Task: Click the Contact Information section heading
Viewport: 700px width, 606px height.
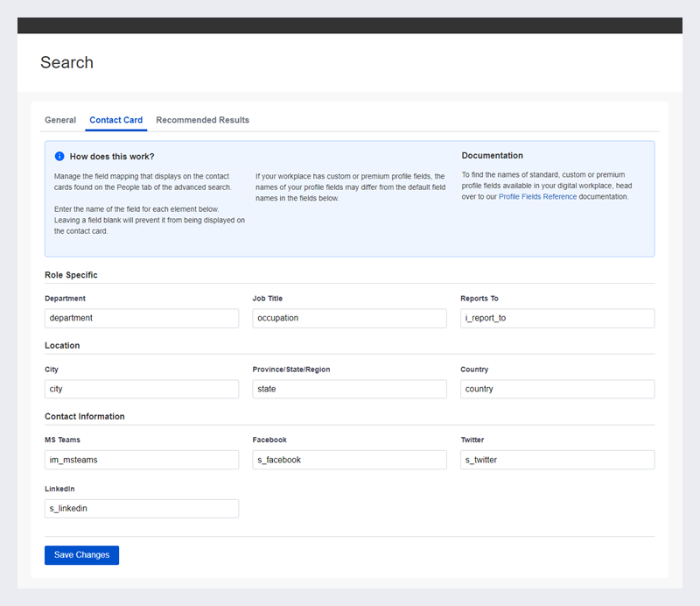Action: [85, 417]
